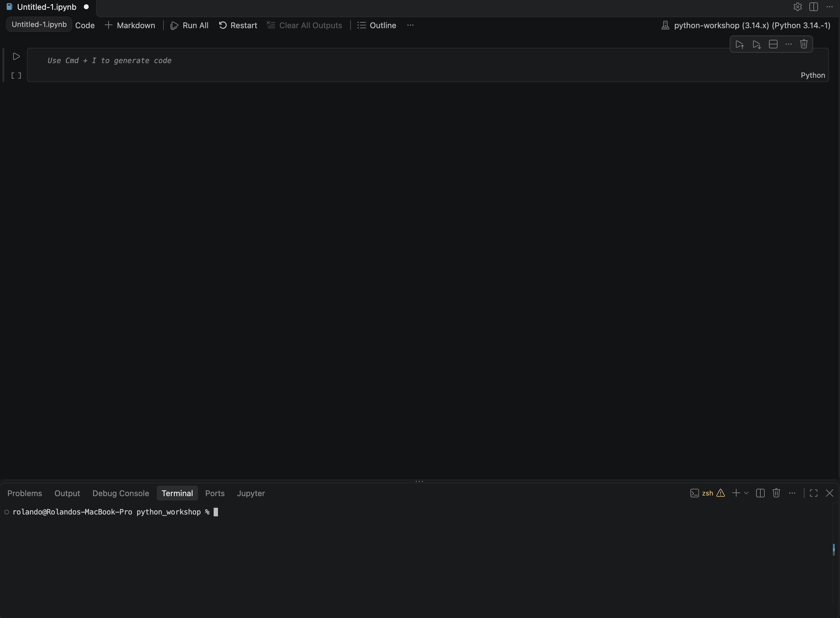Click the cell execution count brackets

coord(16,76)
